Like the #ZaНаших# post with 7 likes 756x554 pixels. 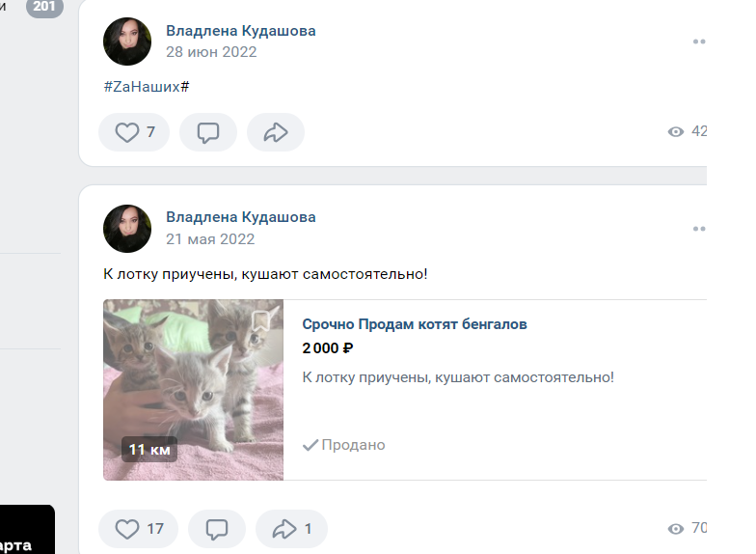point(134,131)
